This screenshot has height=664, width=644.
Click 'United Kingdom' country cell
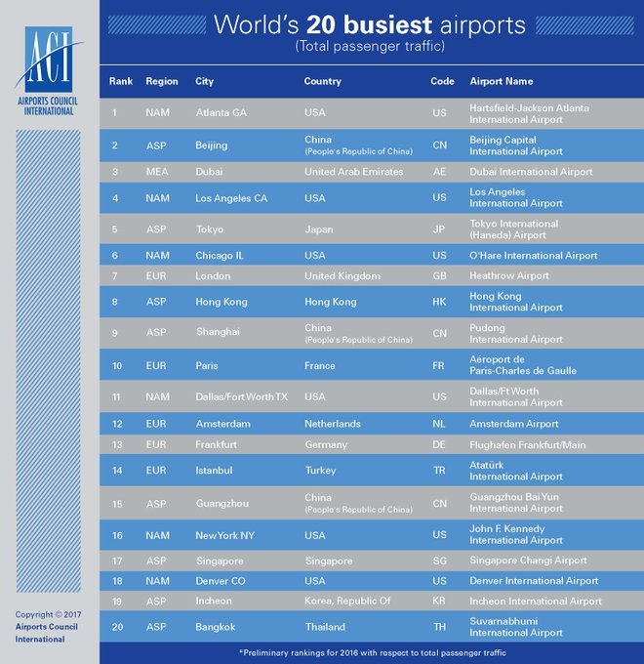pyautogui.click(x=342, y=276)
